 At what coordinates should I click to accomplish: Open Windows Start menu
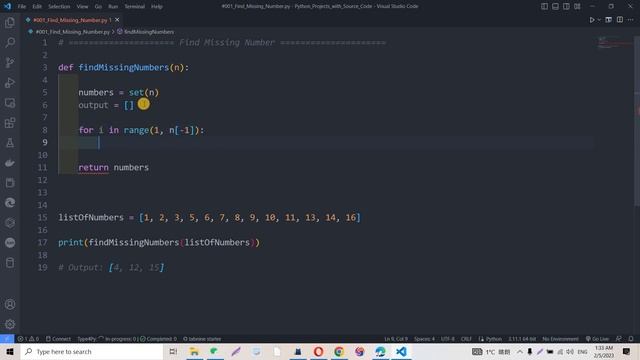10,351
